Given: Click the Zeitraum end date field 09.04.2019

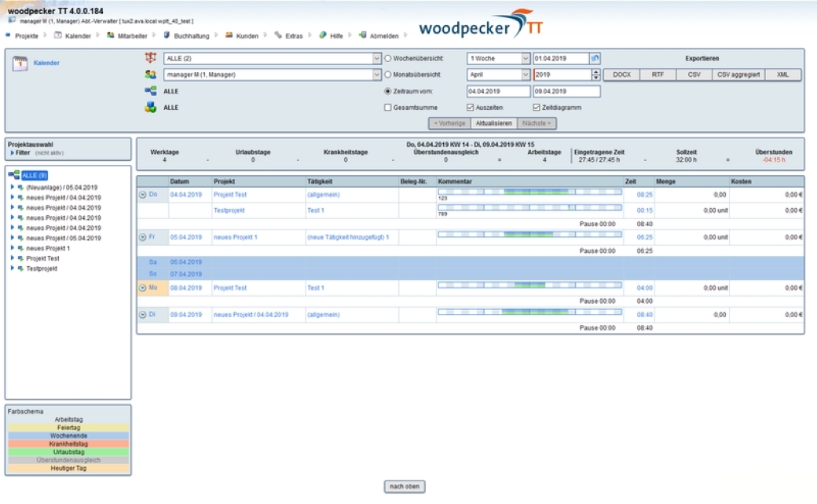Looking at the screenshot, I should [x=566, y=91].
